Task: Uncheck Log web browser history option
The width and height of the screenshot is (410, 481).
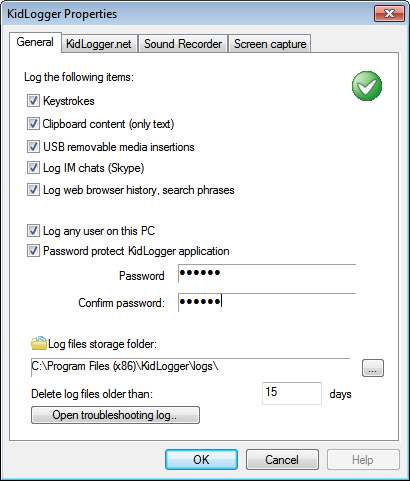Action: (x=33, y=190)
